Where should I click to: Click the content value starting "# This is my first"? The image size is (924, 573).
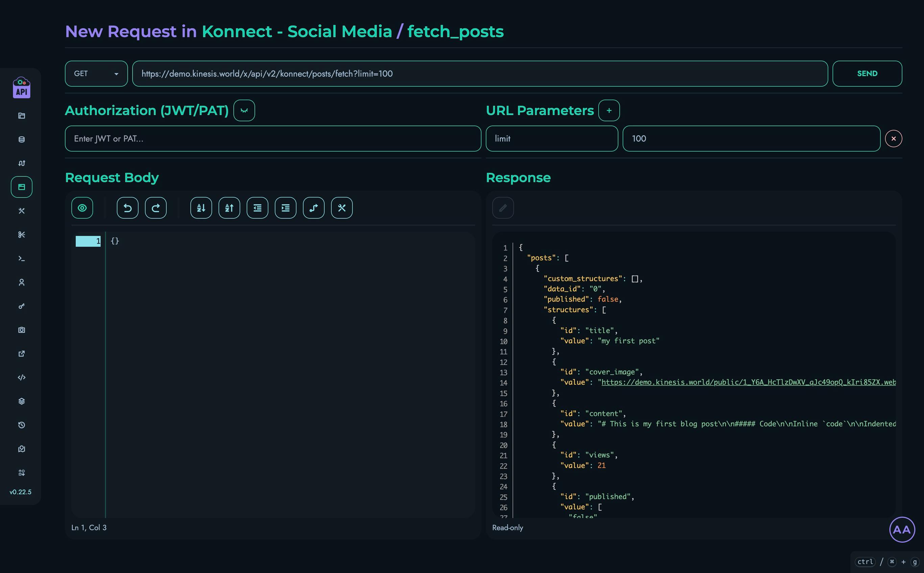[747, 424]
